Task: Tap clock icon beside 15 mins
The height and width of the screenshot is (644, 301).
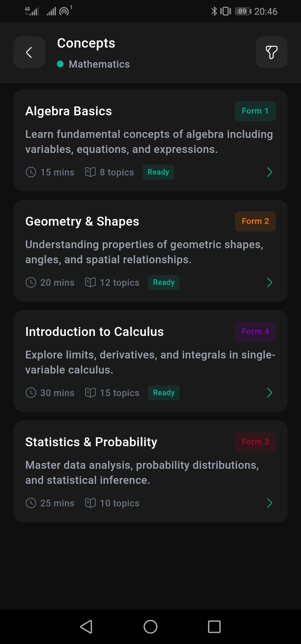Action: click(x=31, y=172)
